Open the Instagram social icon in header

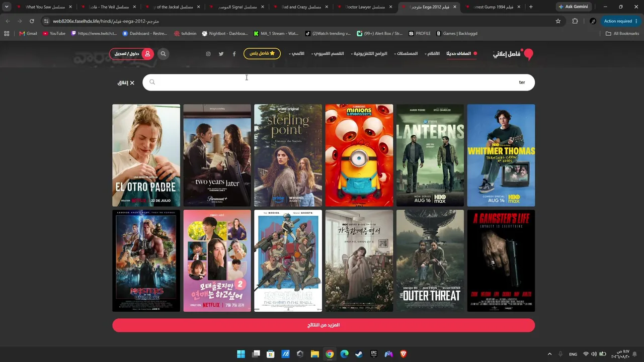coord(208,54)
